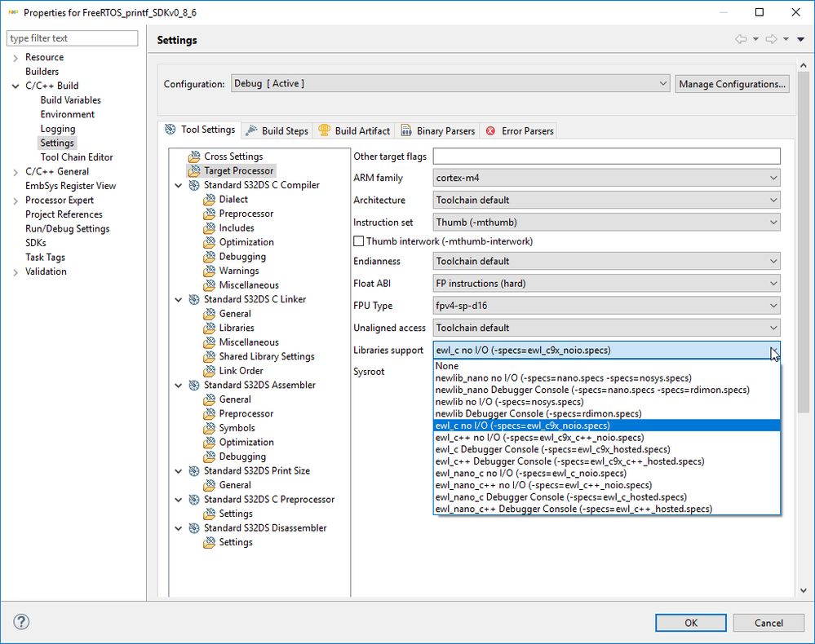Go forward with the right arrow icon
This screenshot has height=644, width=815.
pyautogui.click(x=771, y=39)
